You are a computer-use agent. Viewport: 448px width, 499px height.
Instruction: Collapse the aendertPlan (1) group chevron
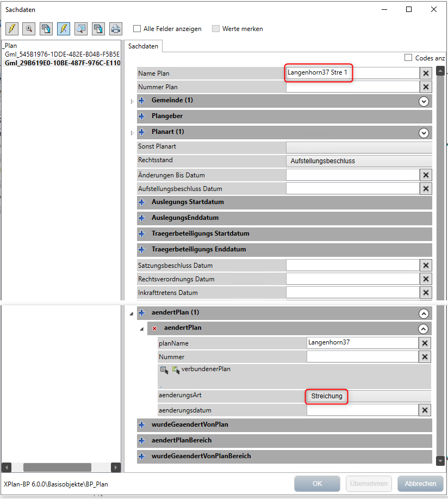click(424, 313)
